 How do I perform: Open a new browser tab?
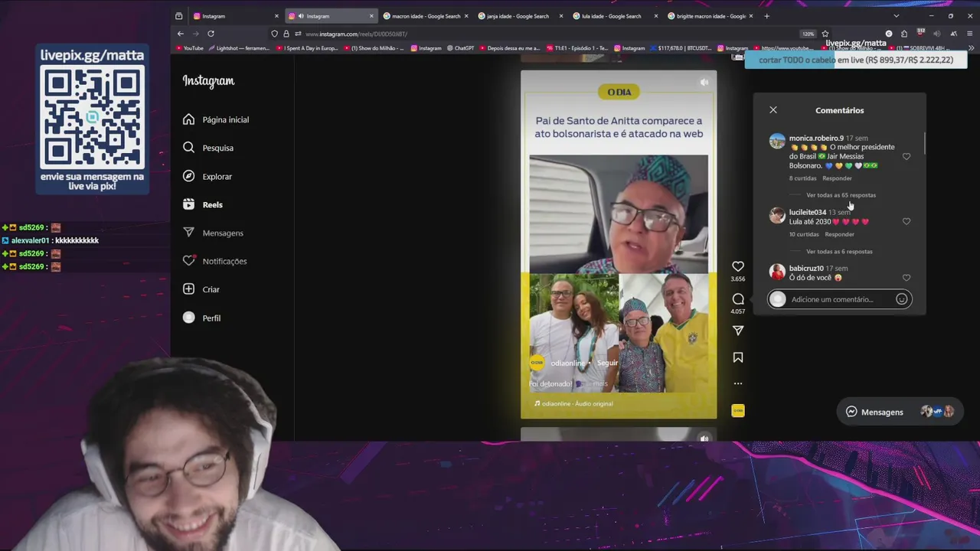click(x=767, y=16)
